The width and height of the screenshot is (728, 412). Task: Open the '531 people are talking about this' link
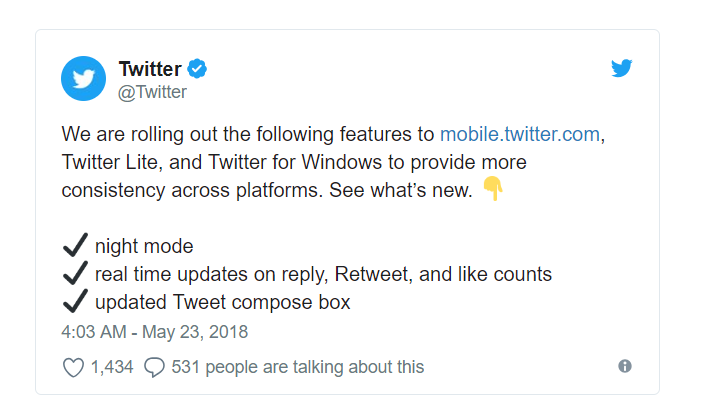coord(298,367)
